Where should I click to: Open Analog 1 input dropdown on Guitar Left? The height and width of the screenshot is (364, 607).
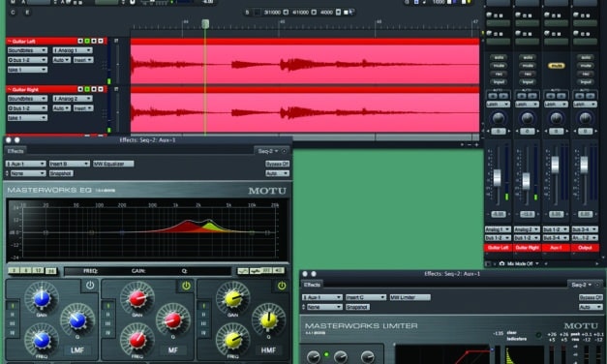pos(73,50)
